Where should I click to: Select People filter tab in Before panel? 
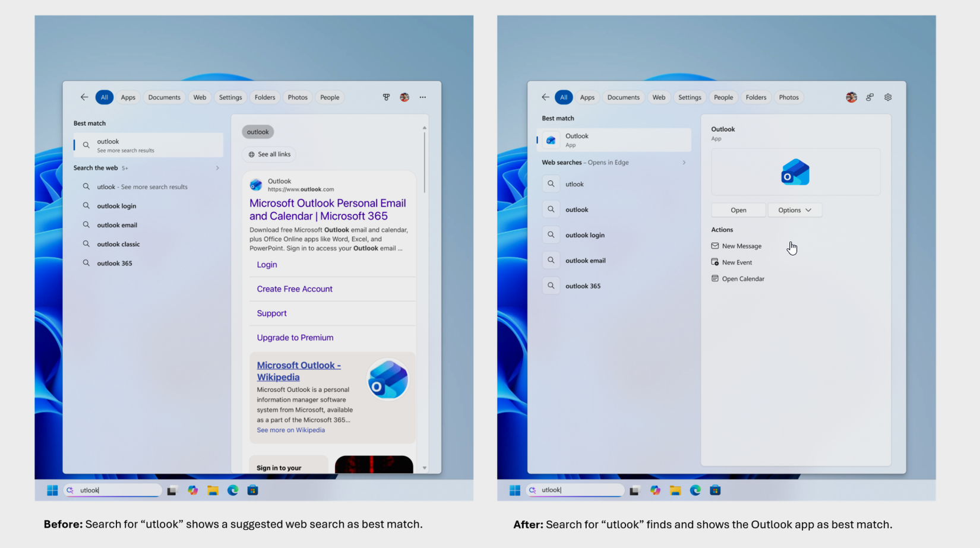(330, 97)
